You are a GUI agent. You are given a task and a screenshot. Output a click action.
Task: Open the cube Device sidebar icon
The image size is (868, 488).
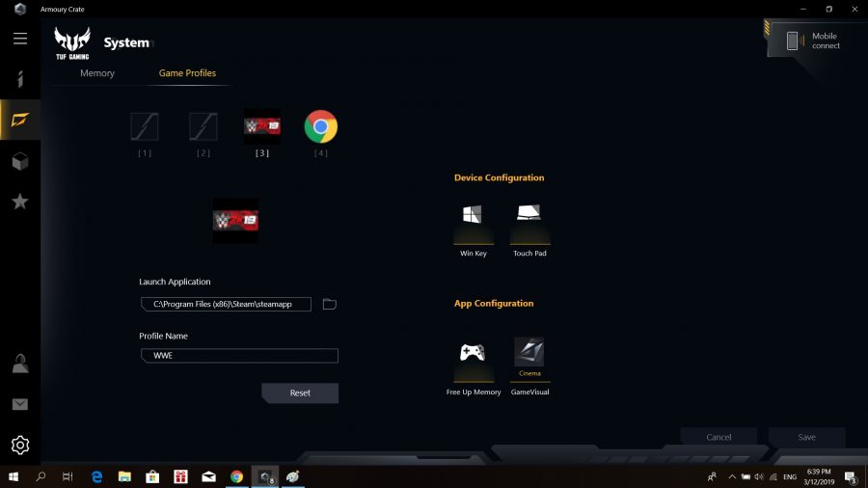click(x=20, y=161)
